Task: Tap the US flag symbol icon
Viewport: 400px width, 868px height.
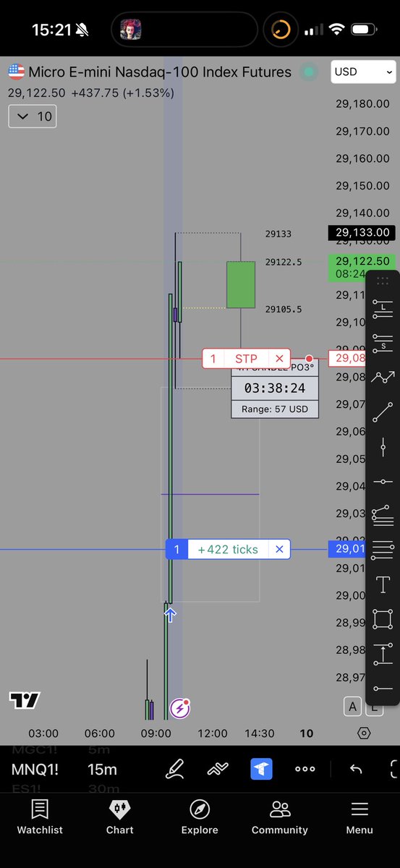Action: click(16, 72)
